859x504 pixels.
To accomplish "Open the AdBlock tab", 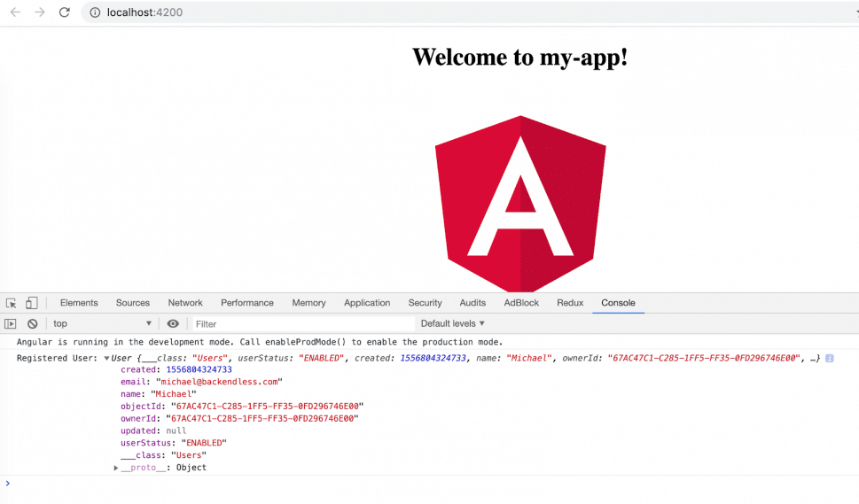I will pos(521,303).
